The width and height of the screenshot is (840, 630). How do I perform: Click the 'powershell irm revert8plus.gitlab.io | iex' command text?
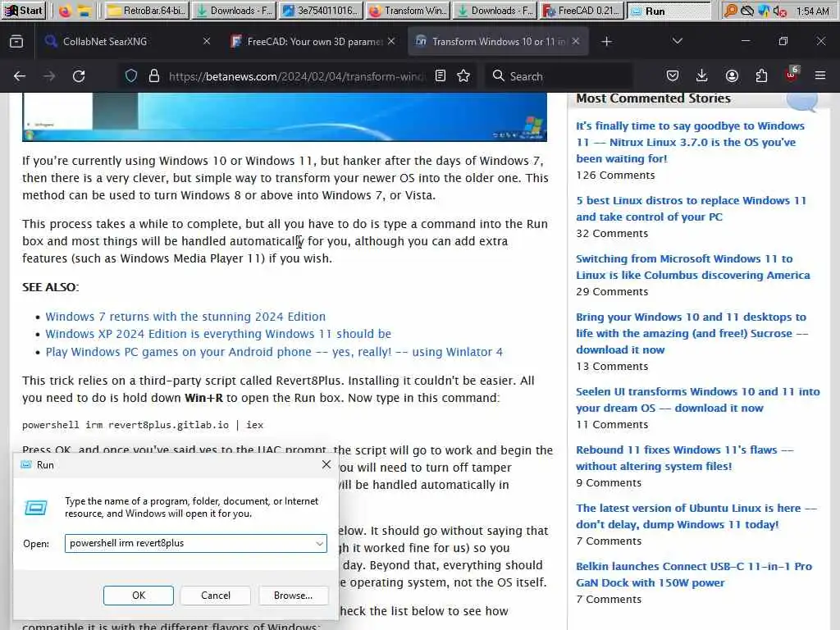(x=143, y=425)
